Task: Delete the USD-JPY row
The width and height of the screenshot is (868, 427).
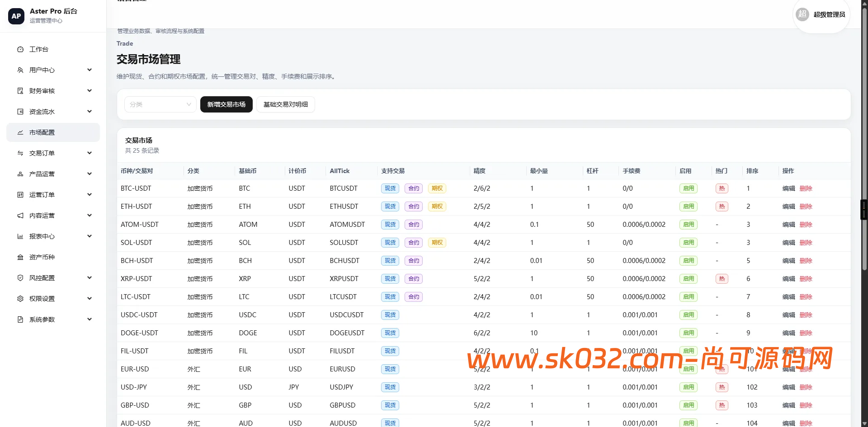Action: point(806,387)
